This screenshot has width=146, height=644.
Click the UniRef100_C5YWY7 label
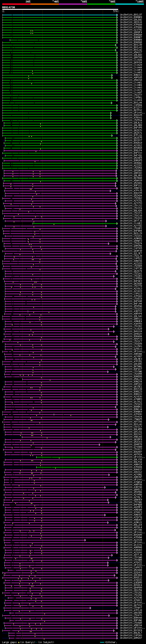coord(131,608)
